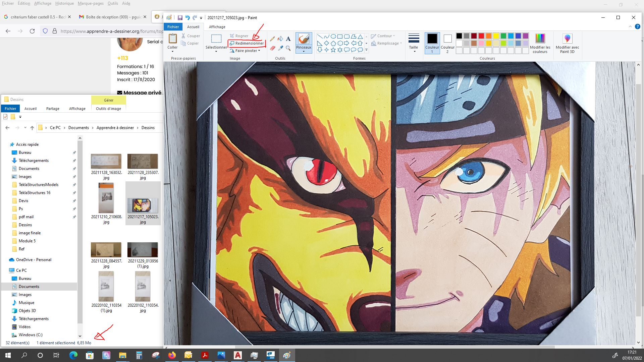Open Modifier les couleurs
The image size is (644, 362).
point(540,43)
